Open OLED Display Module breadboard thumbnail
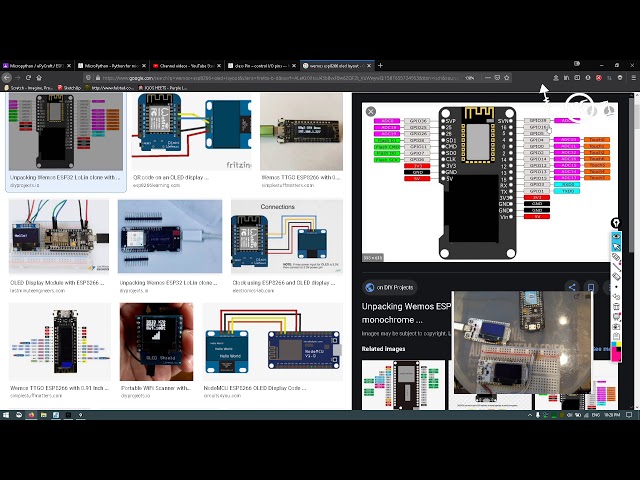640x480 pixels. pyautogui.click(x=59, y=236)
